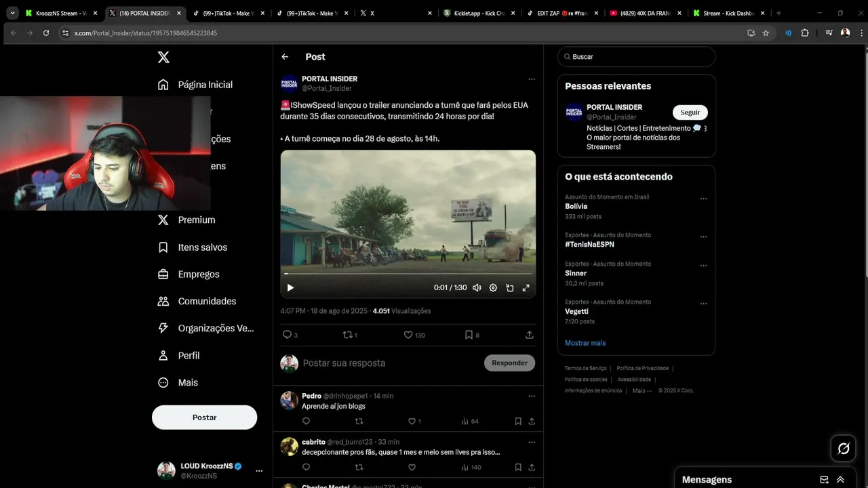Screen dimensions: 868x488
Task: Click Responder button
Action: [509, 363]
